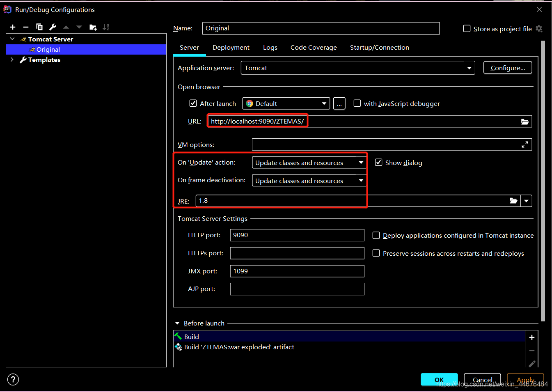Screen dimensions: 552x392
Task: Browse URL folder icon
Action: coord(525,121)
